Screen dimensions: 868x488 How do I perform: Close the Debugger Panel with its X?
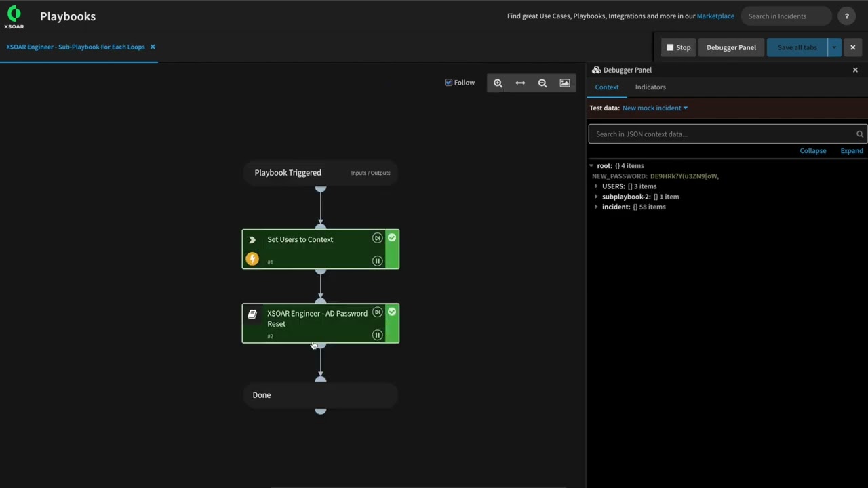(x=855, y=70)
